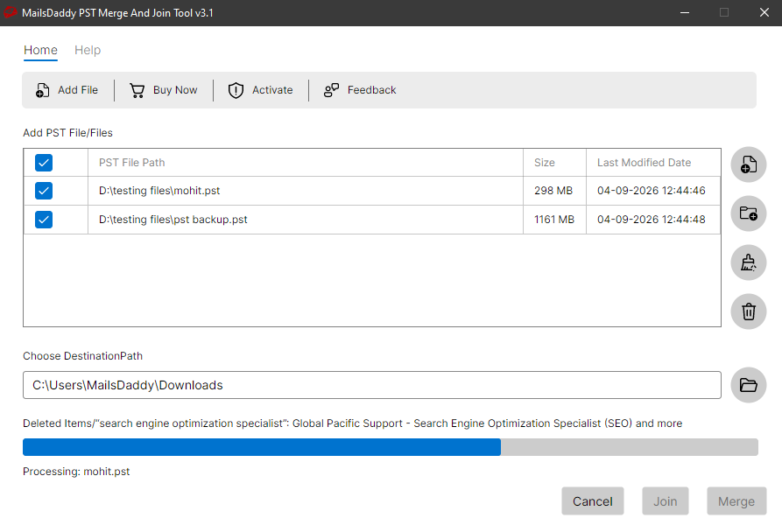782x532 pixels.
Task: Click the date 04-09-2026 12:44:48
Action: coord(652,220)
